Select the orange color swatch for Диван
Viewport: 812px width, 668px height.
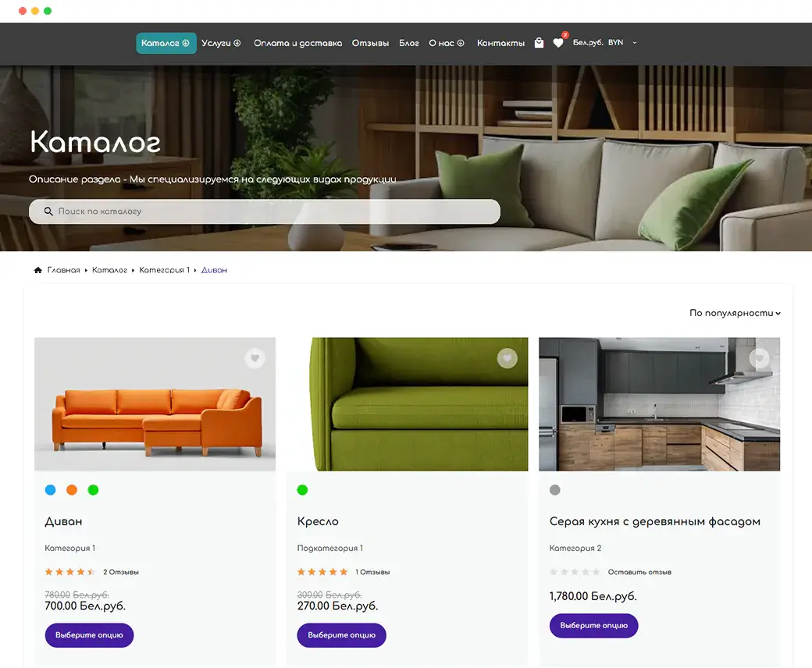coord(72,489)
